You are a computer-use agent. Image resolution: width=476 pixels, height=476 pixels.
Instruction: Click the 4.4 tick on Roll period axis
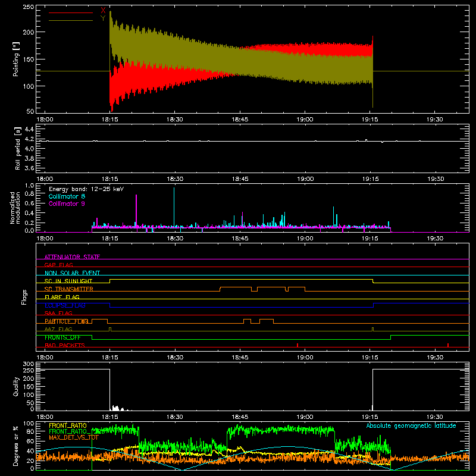click(x=29, y=129)
